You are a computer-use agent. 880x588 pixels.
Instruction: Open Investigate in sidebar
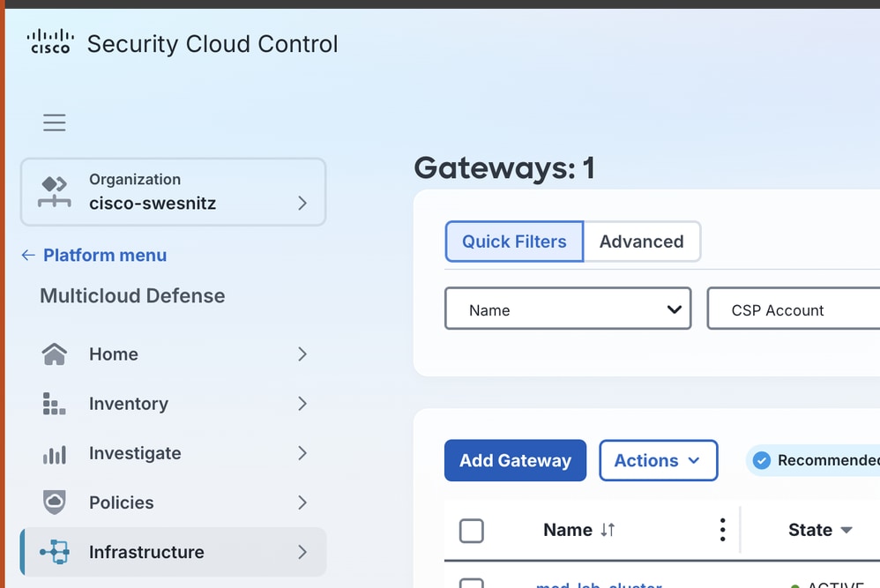(x=173, y=453)
